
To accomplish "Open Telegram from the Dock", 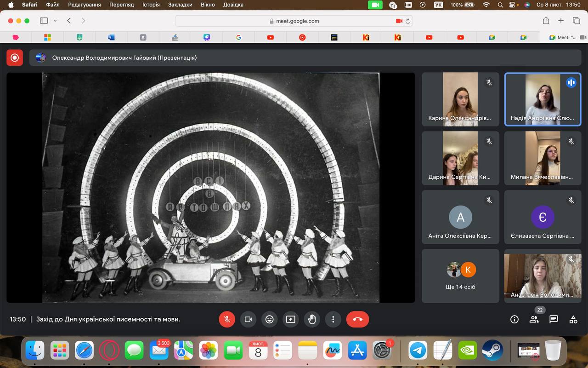I will pyautogui.click(x=418, y=351).
